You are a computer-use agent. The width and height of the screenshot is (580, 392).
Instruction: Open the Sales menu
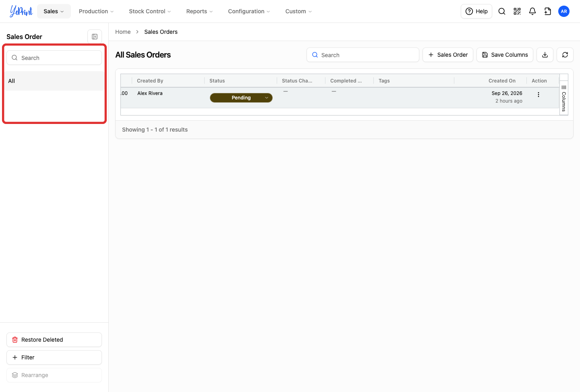pos(54,11)
